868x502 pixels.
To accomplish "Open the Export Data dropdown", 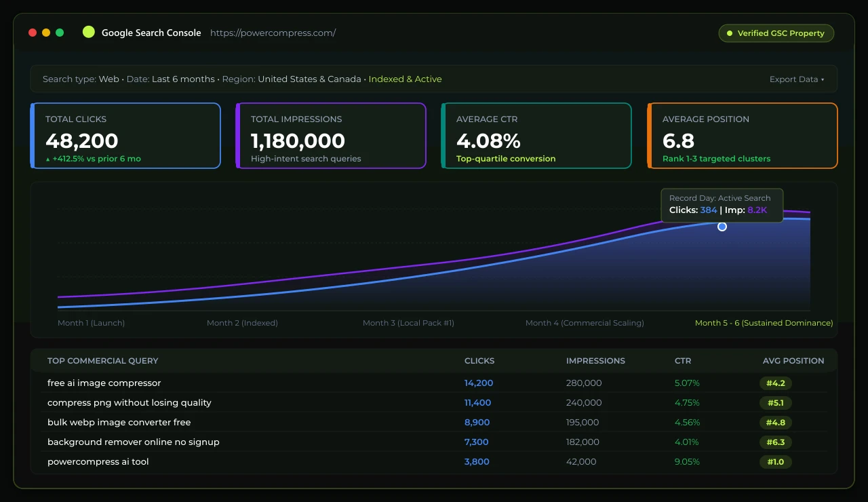I will pos(797,79).
